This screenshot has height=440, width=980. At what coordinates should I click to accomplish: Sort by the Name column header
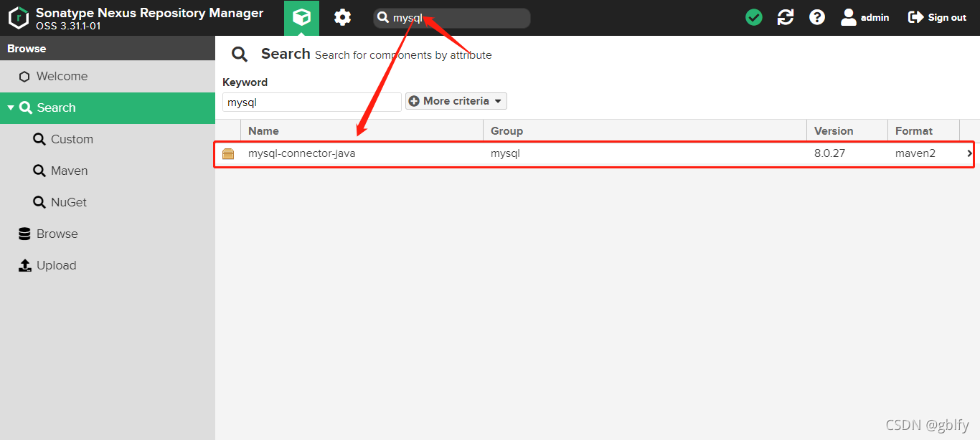coord(362,131)
